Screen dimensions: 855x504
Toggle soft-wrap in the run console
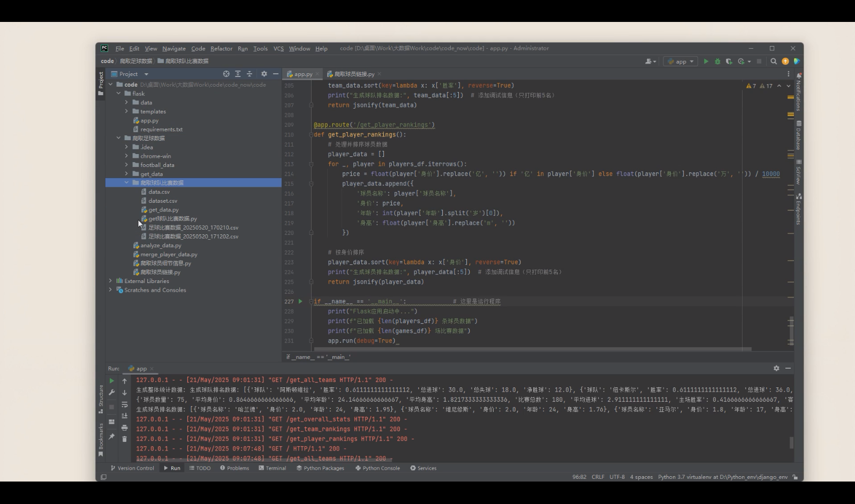tap(124, 404)
